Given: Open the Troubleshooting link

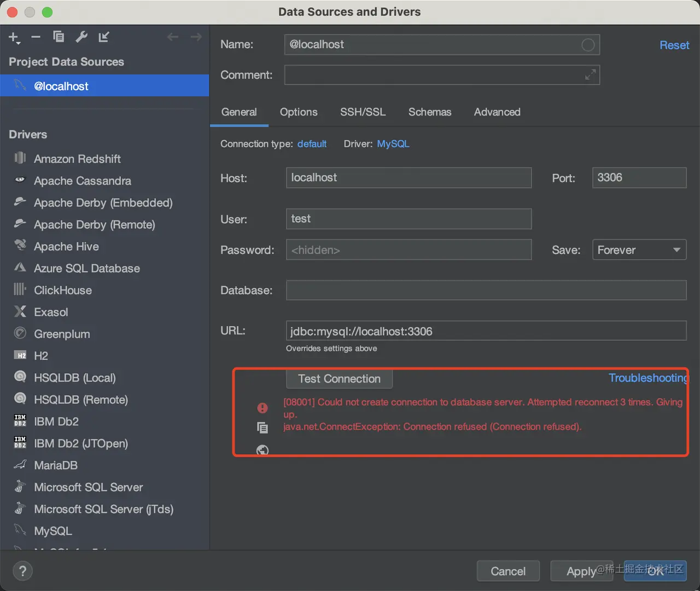Looking at the screenshot, I should pos(649,378).
